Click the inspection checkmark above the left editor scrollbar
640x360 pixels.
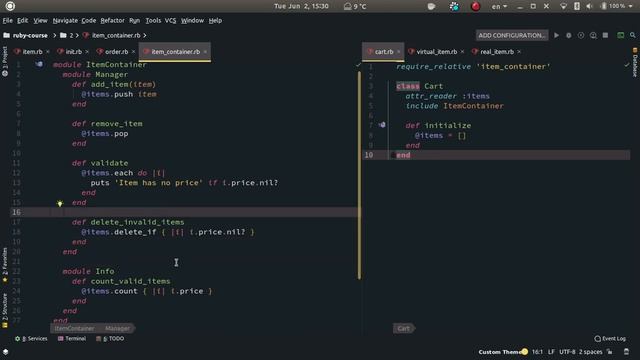358,65
